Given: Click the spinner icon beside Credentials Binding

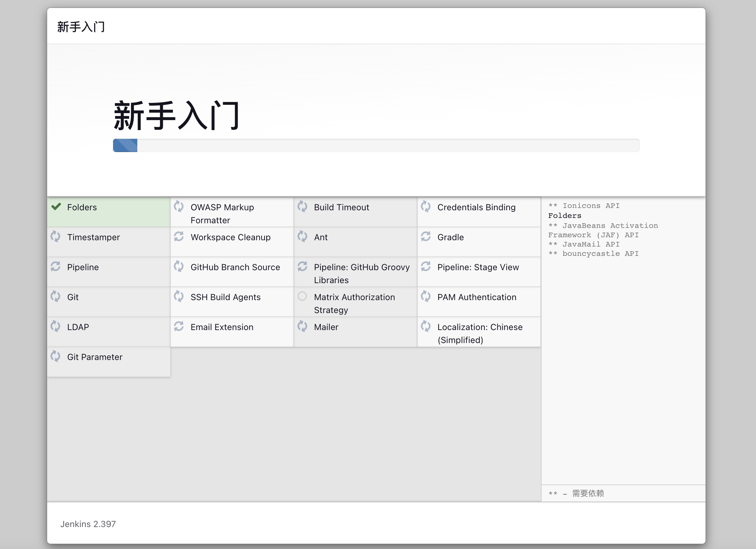Looking at the screenshot, I should coord(425,207).
